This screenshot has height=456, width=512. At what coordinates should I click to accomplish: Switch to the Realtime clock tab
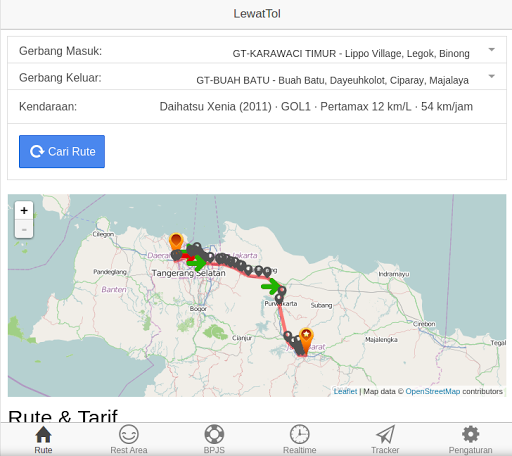(x=299, y=439)
